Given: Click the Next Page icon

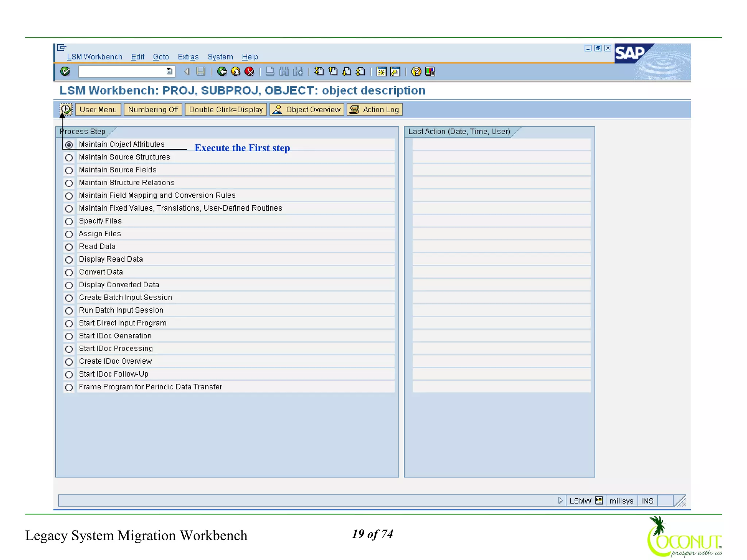Looking at the screenshot, I should (x=347, y=71).
